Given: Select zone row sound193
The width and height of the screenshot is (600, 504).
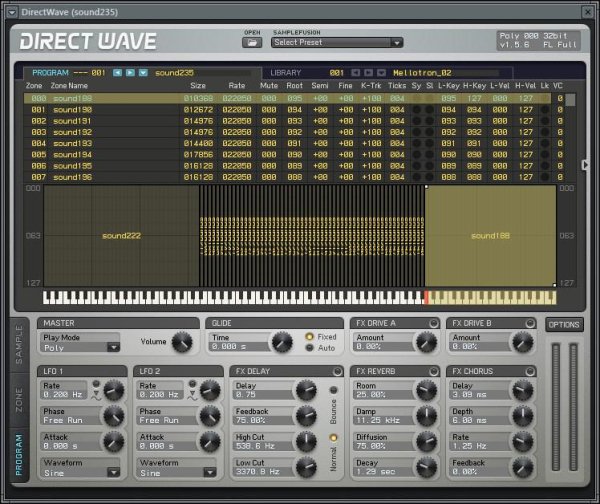Looking at the screenshot, I should 294,144.
